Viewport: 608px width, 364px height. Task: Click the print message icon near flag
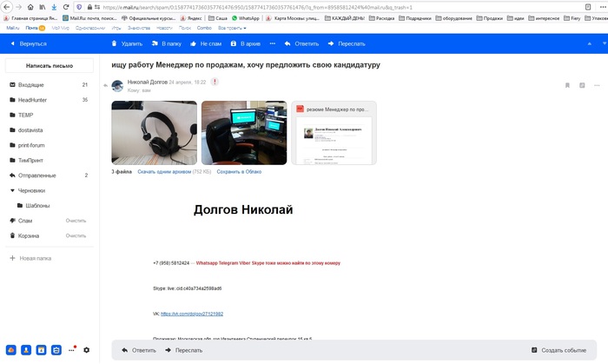point(582,85)
